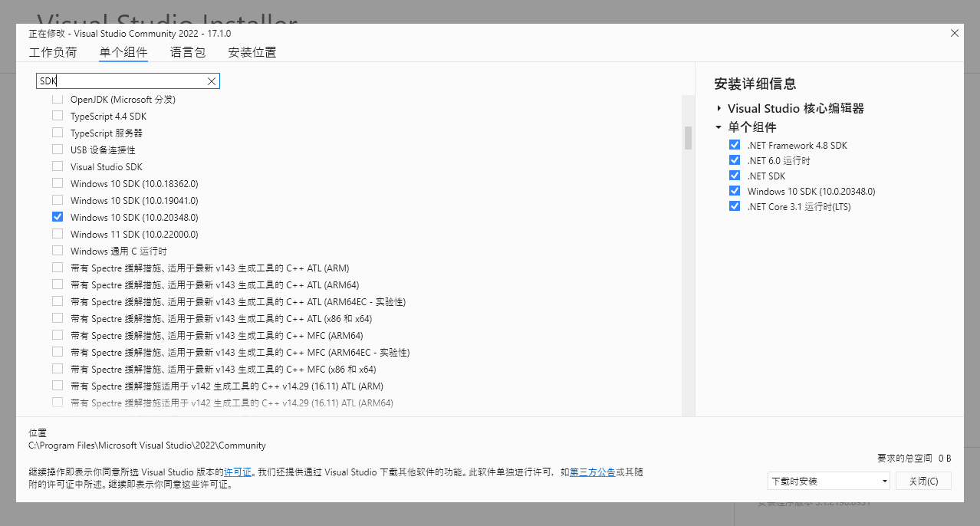
Task: Enable Windows 通用 C 运行时 checkbox
Action: [58, 251]
